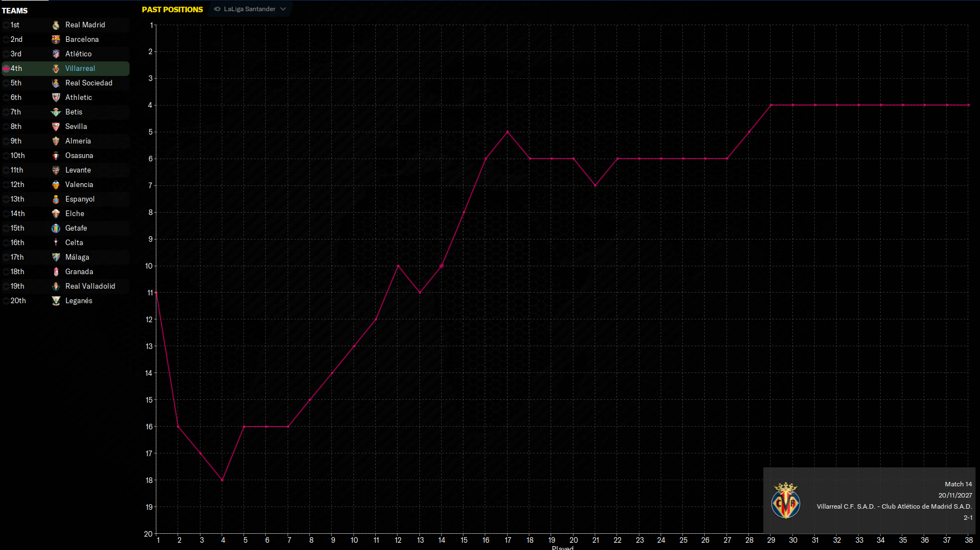
Task: Click the Granada club badge
Action: (56, 272)
